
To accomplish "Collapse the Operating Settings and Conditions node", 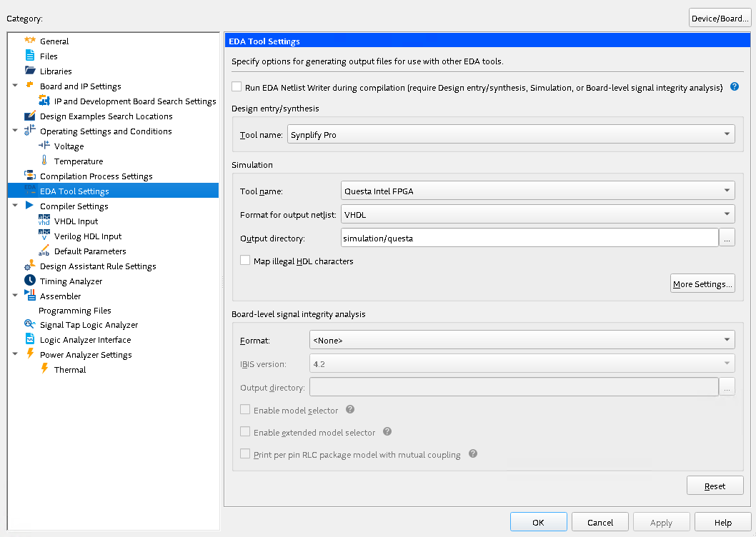I will click(x=14, y=131).
